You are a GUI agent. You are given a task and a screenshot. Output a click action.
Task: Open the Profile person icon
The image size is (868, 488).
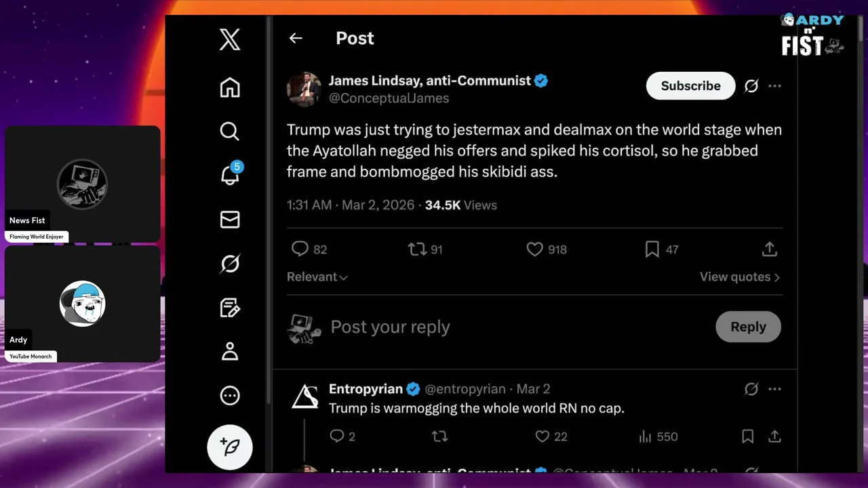coord(230,351)
